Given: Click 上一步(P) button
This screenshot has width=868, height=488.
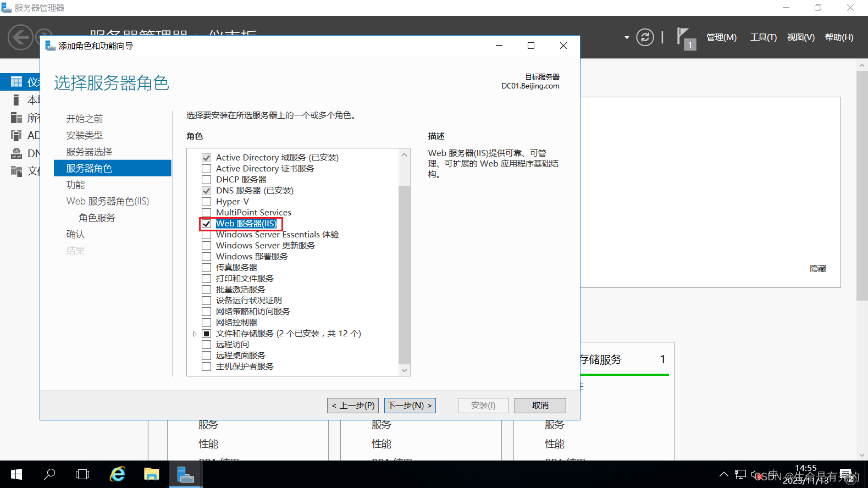Looking at the screenshot, I should (x=353, y=406).
